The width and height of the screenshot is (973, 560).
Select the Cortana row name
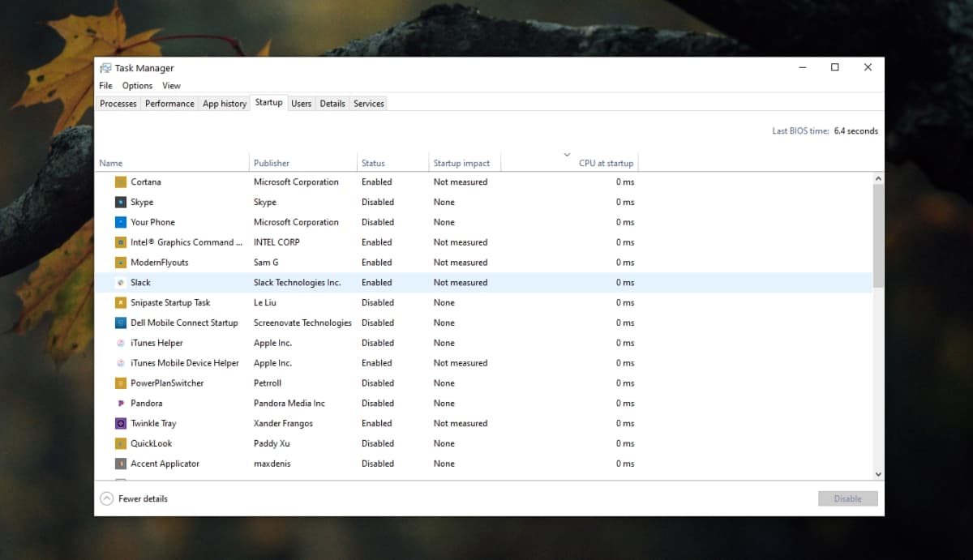tap(146, 182)
